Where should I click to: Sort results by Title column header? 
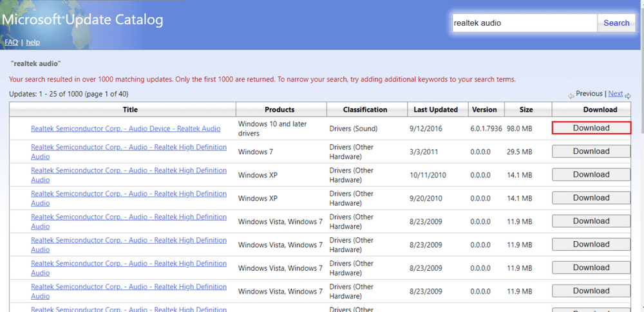click(130, 109)
